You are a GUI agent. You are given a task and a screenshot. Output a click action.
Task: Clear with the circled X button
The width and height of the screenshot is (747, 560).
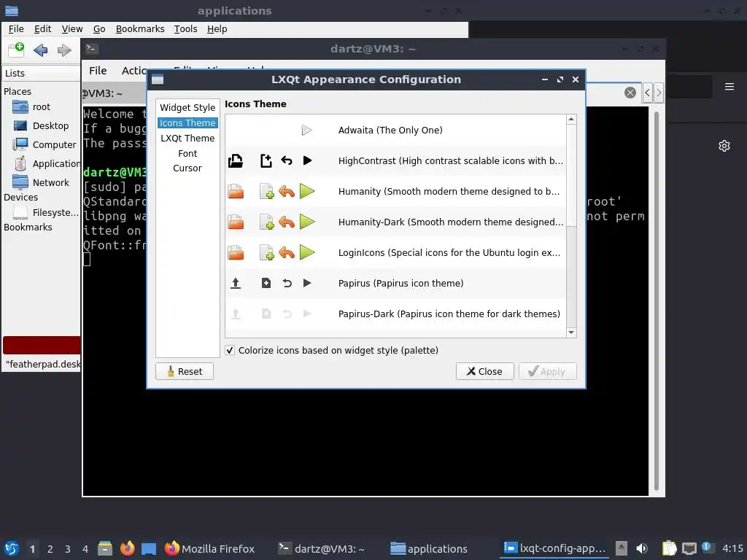point(630,93)
